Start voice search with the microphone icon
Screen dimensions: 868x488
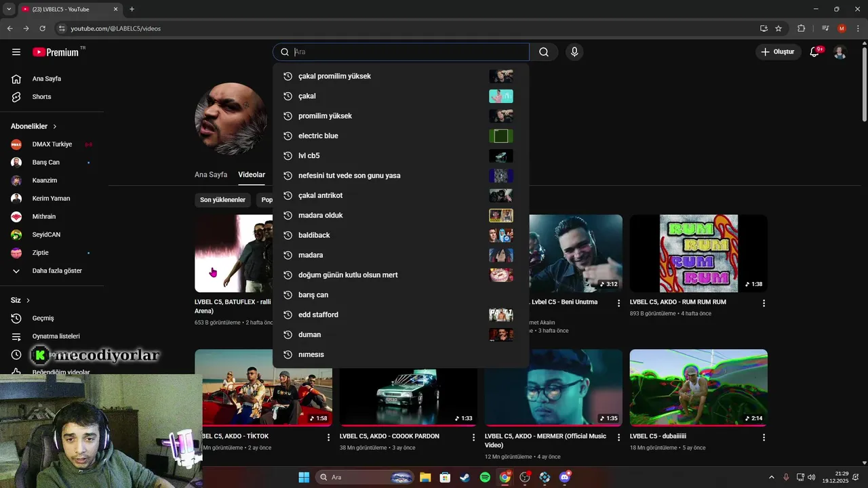point(574,52)
